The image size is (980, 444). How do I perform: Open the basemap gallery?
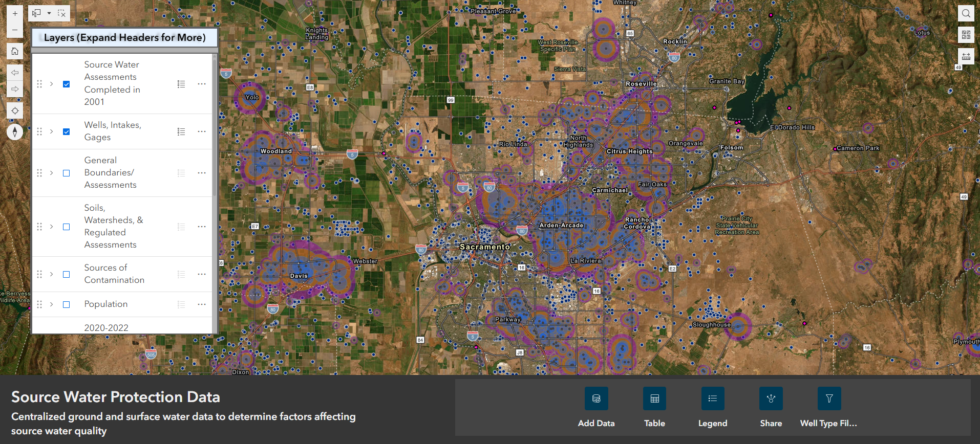(966, 35)
